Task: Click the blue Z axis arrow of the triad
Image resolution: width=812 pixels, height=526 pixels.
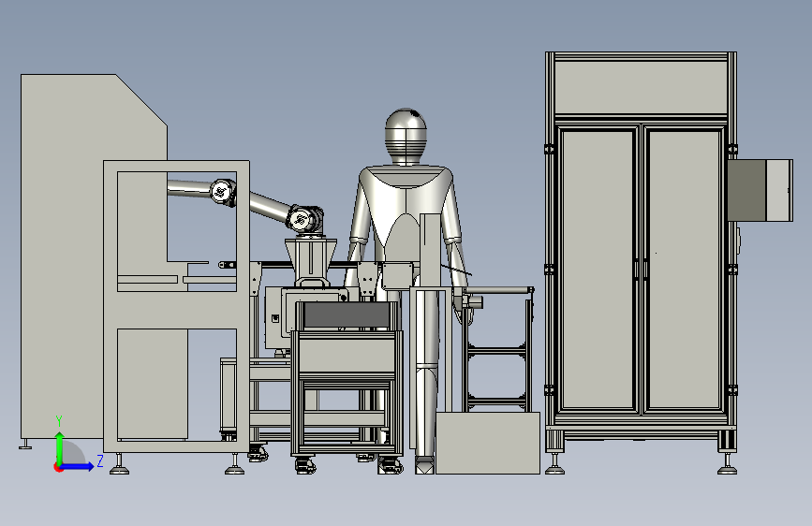Action: click(77, 466)
